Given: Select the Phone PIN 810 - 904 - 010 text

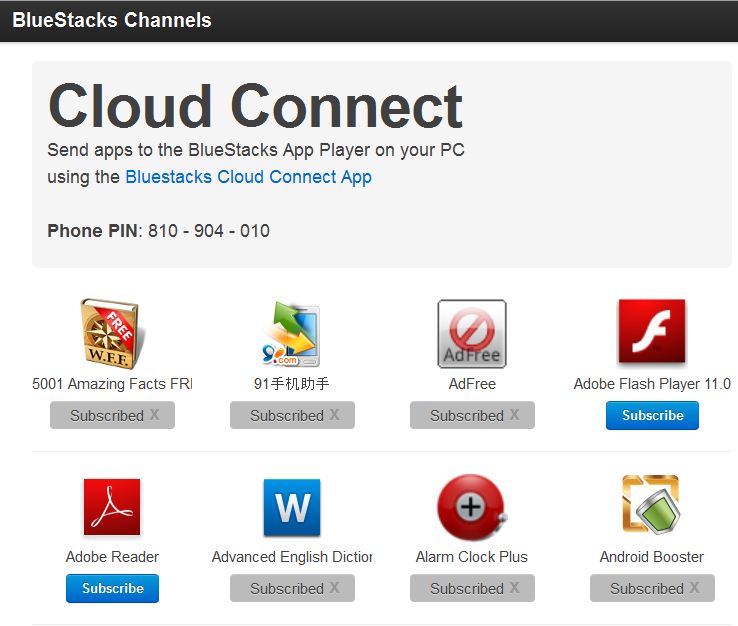Looking at the screenshot, I should click(x=159, y=231).
